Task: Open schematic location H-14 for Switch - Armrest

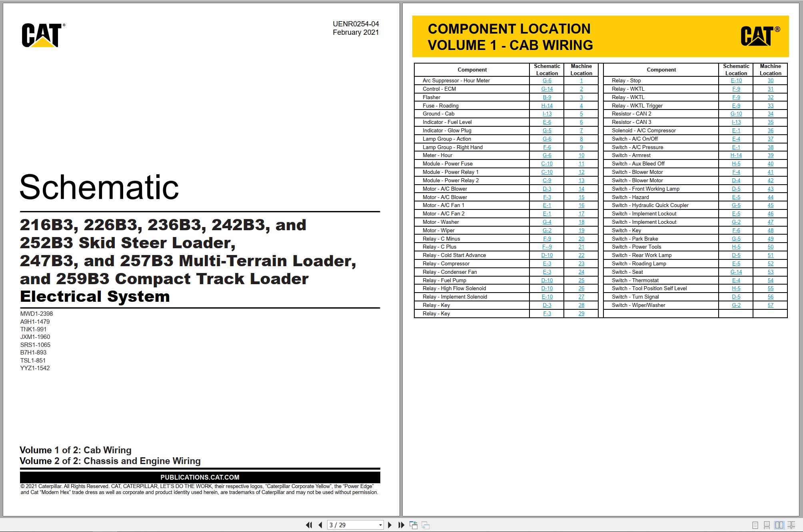Action: pos(736,155)
